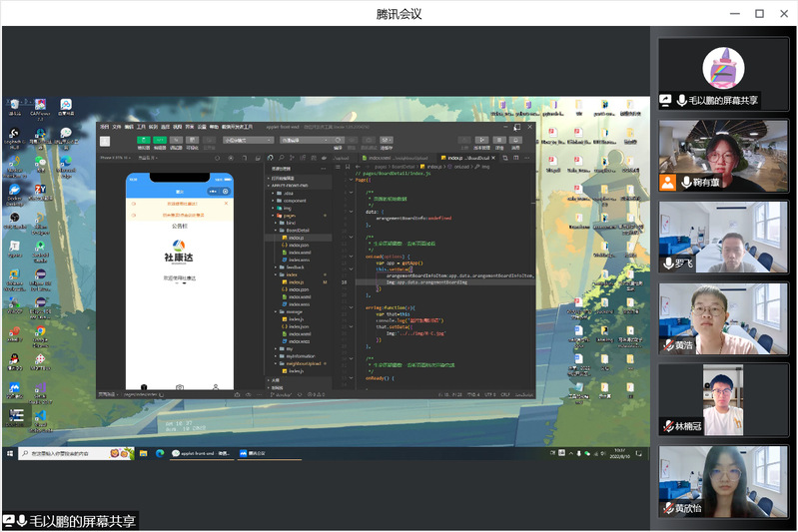Click the Edge browser icon on taskbar
The image size is (798, 532).
tap(158, 453)
